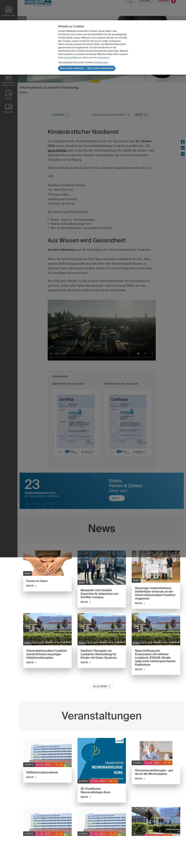Open the 31.03.2026 event image
Image resolution: width=186 pixels, height=868 pixels.
[102, 821]
